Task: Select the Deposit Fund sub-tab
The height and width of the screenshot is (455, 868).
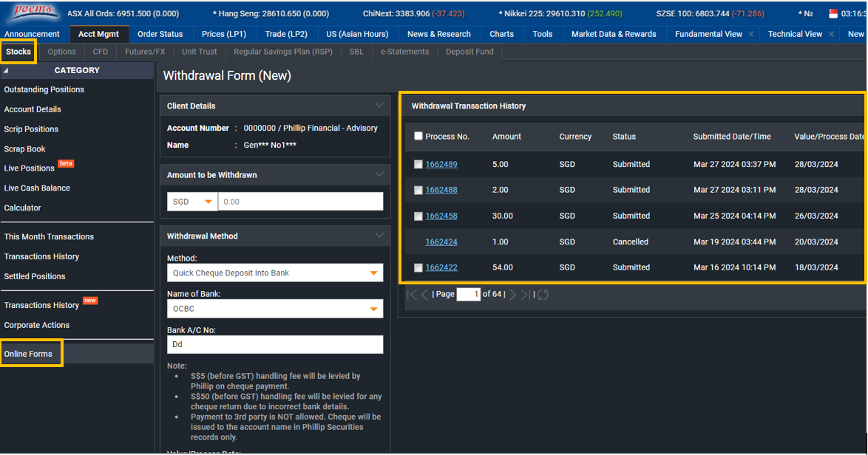Action: [469, 52]
